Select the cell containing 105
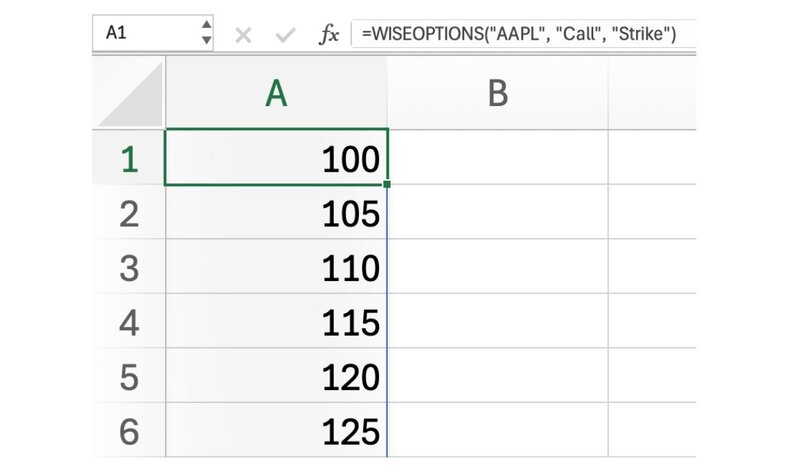788x472 pixels. tap(276, 213)
